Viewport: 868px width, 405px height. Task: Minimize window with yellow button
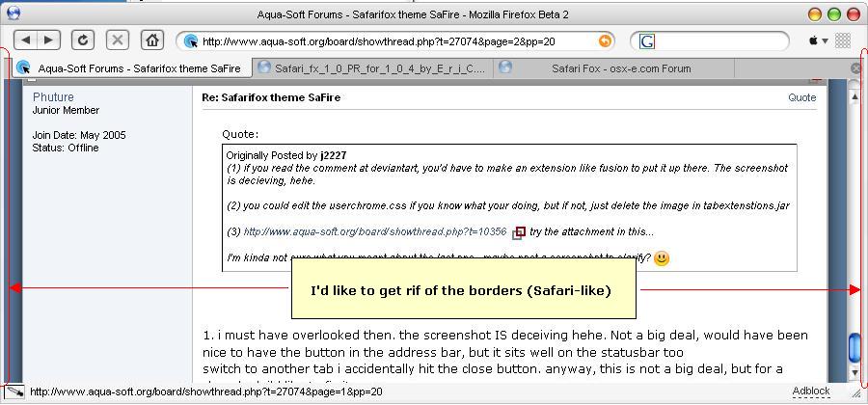click(x=815, y=14)
